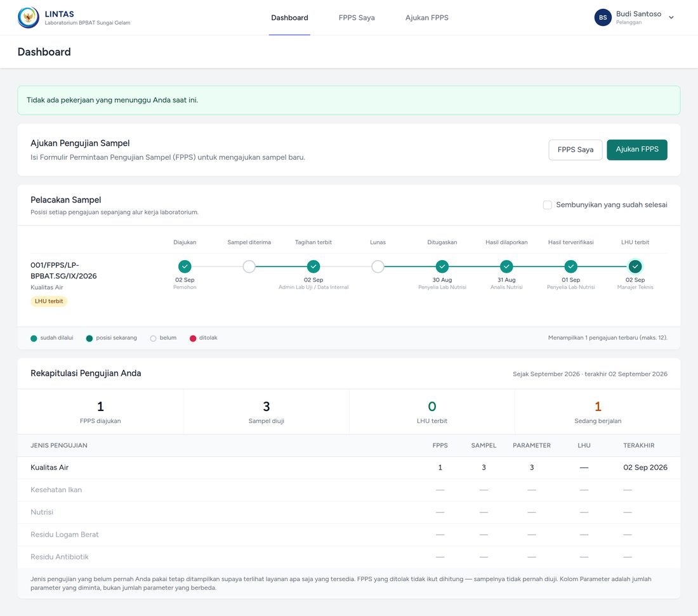Click the LHU terbit count 0
Image resolution: width=698 pixels, height=616 pixels.
click(x=431, y=407)
